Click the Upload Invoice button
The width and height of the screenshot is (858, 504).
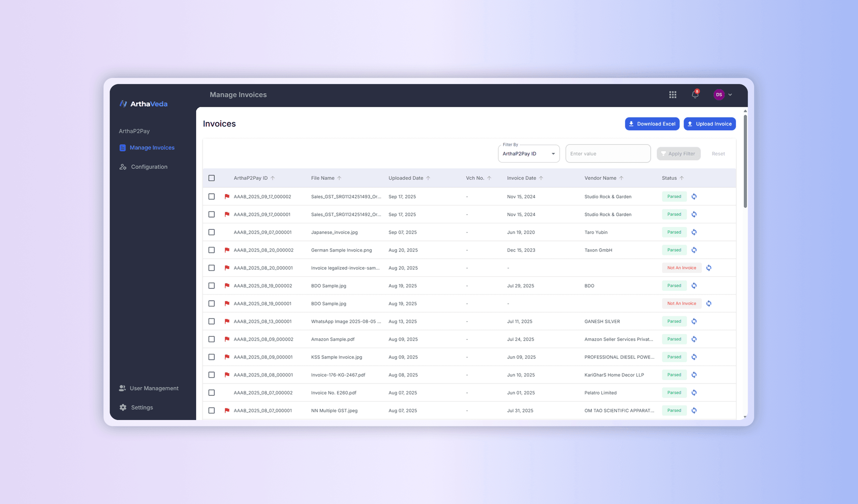click(x=709, y=124)
